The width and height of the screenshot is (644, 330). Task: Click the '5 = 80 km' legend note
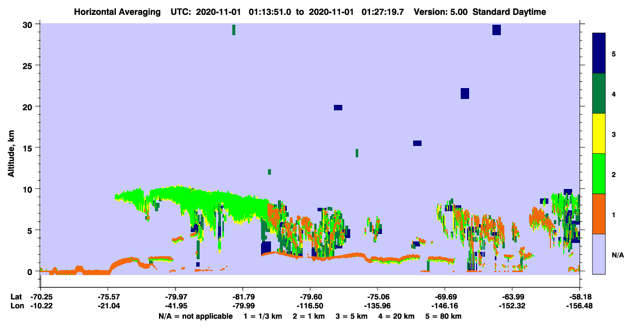443,317
